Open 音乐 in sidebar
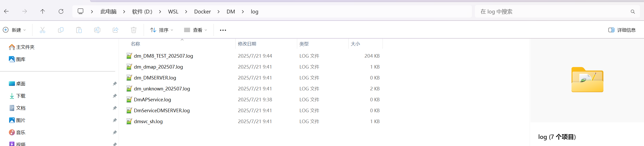The image size is (644, 146). tap(17, 132)
